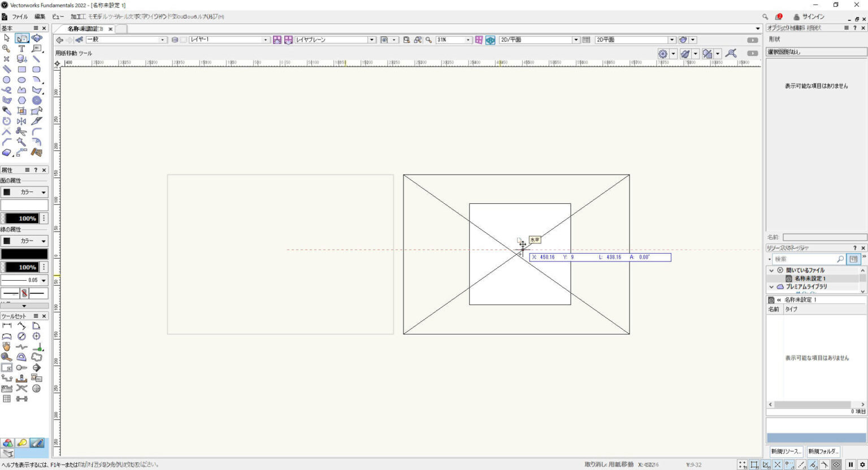
Task: Click the resource manager search field
Action: click(x=805, y=259)
